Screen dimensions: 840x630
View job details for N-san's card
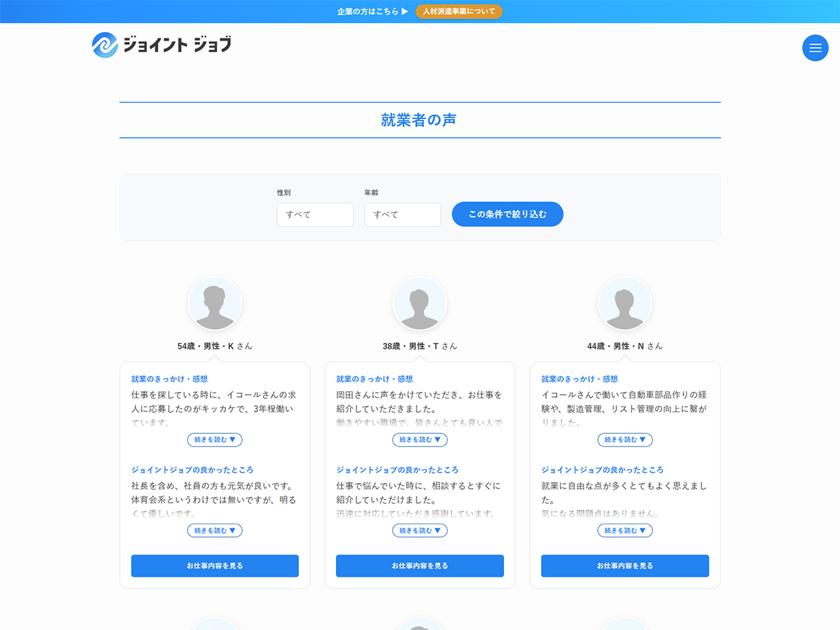pyautogui.click(x=624, y=566)
